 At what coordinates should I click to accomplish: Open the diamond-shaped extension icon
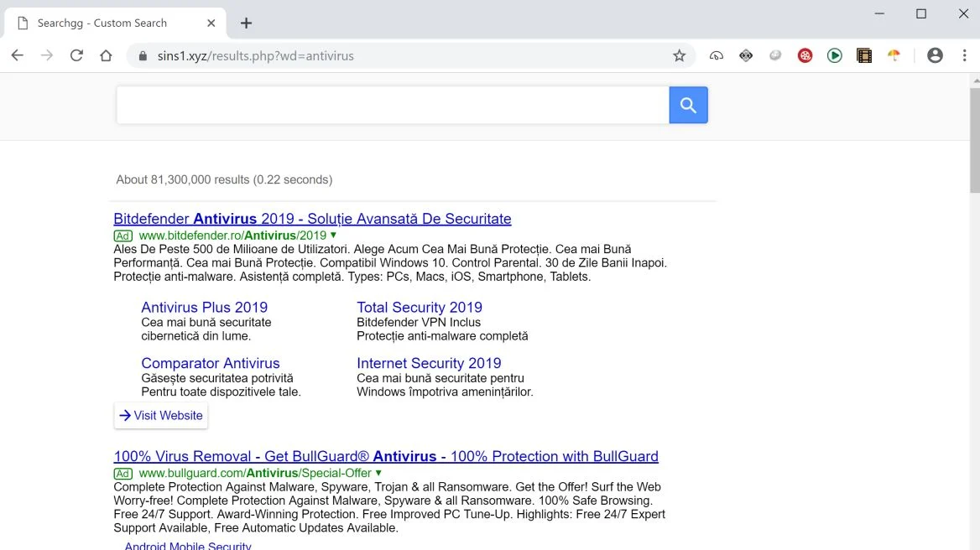pos(746,55)
